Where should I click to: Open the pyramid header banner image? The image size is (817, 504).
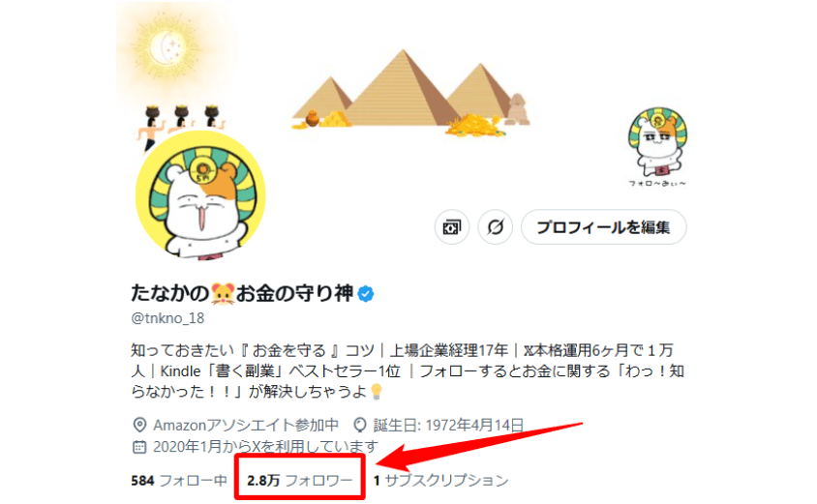401,88
